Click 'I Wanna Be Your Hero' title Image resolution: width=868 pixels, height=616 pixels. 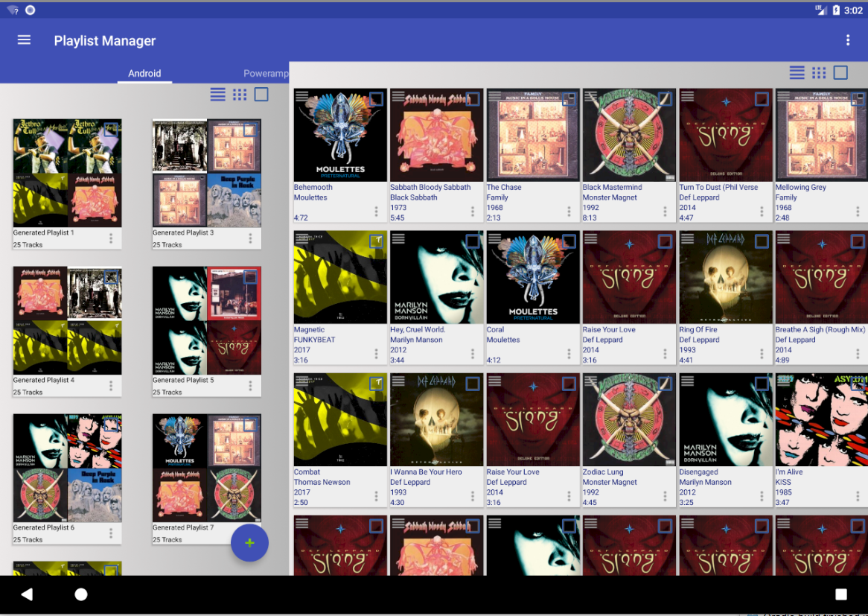[x=426, y=472]
